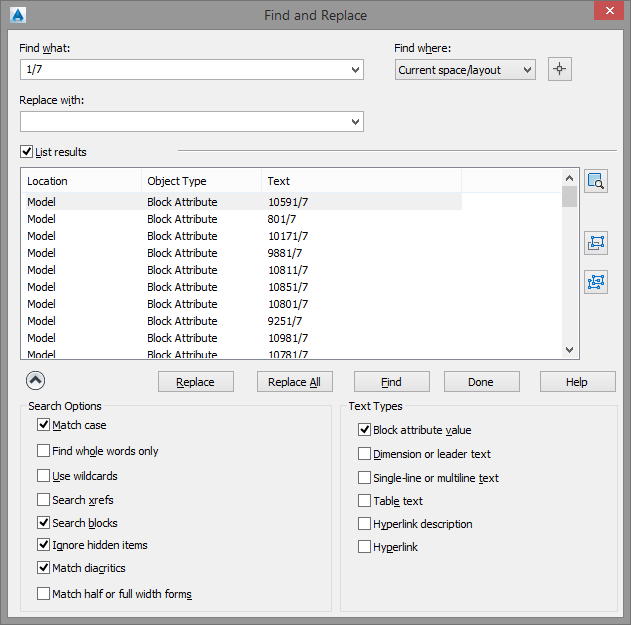Image resolution: width=631 pixels, height=625 pixels.
Task: Uncheck the Match case checkbox
Action: click(44, 426)
